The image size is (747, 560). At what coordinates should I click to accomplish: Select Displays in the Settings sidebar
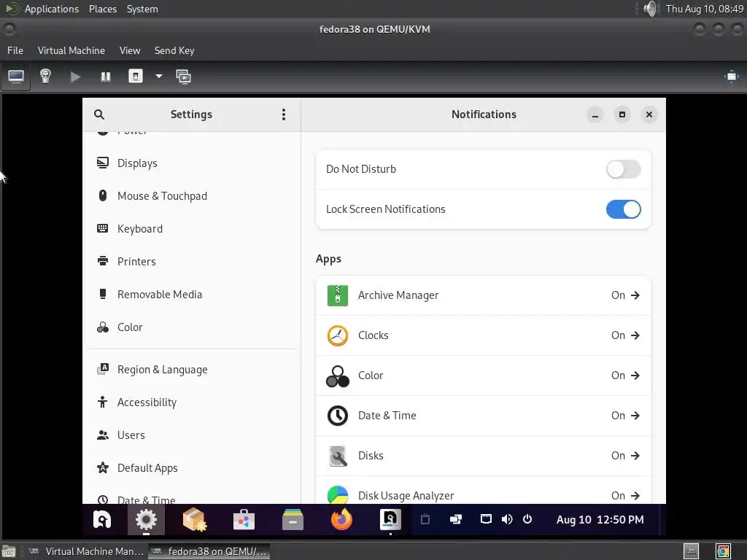192,163
